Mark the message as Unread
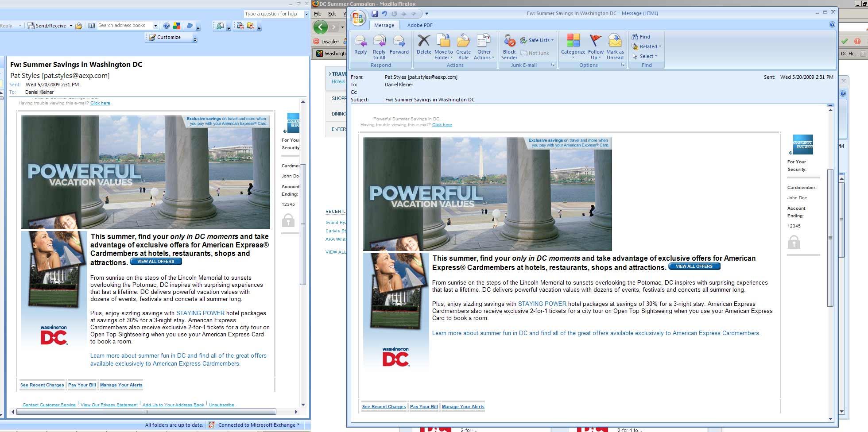 click(x=615, y=47)
